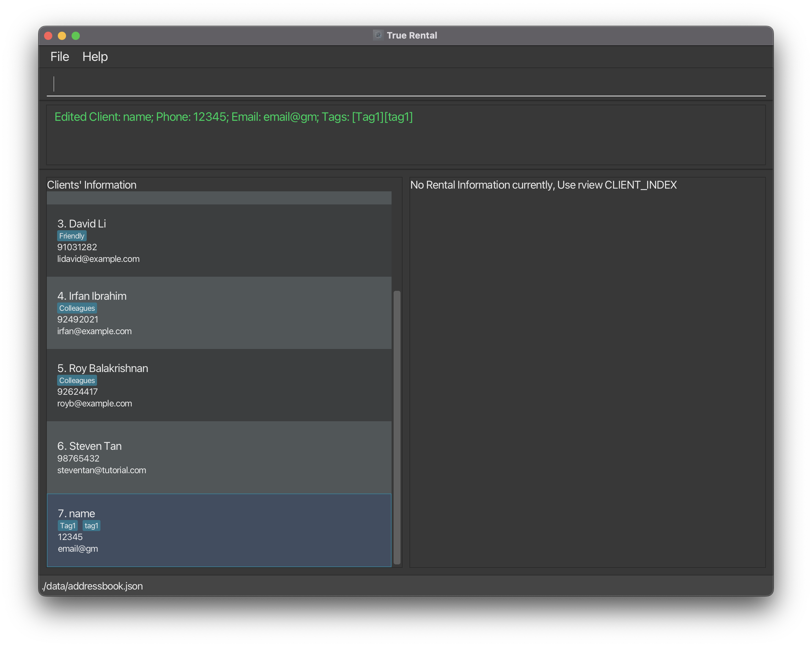Click phone number 92492021

click(77, 320)
